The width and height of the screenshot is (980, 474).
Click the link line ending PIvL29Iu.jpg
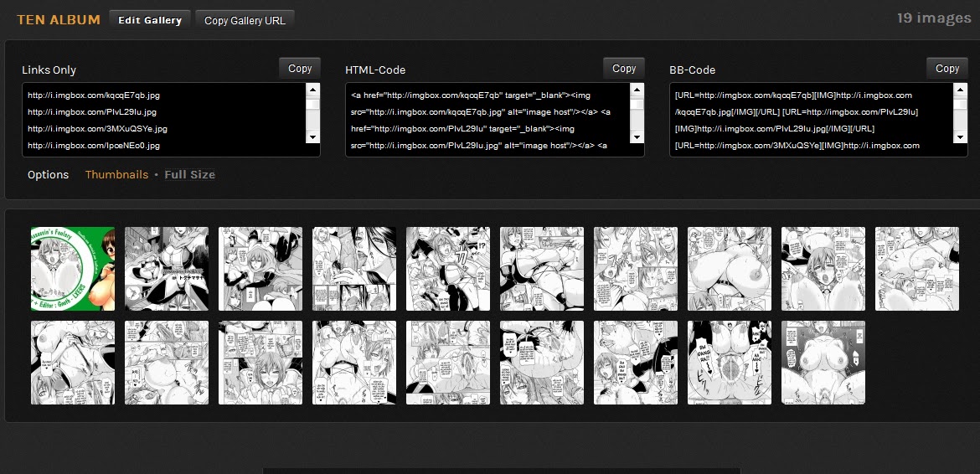pos(92,112)
